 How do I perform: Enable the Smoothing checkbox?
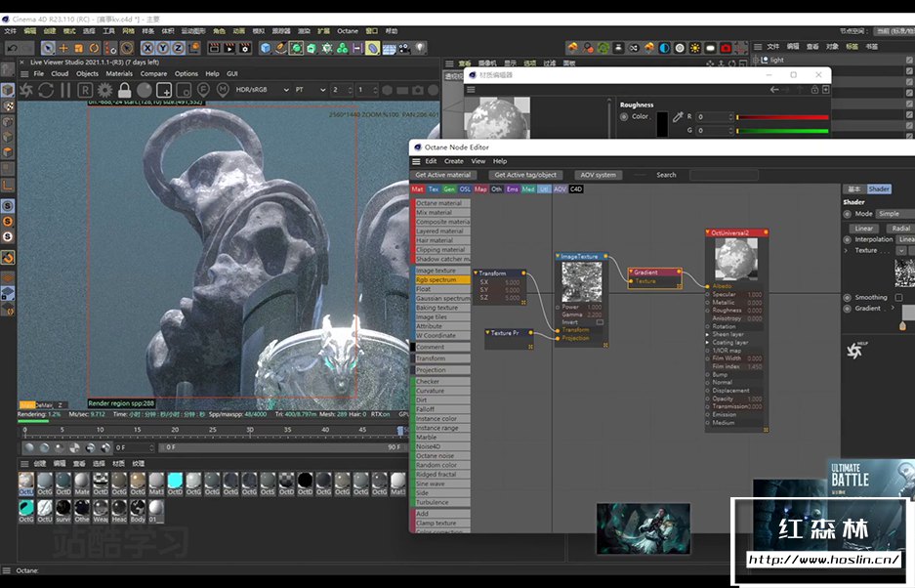tap(897, 297)
